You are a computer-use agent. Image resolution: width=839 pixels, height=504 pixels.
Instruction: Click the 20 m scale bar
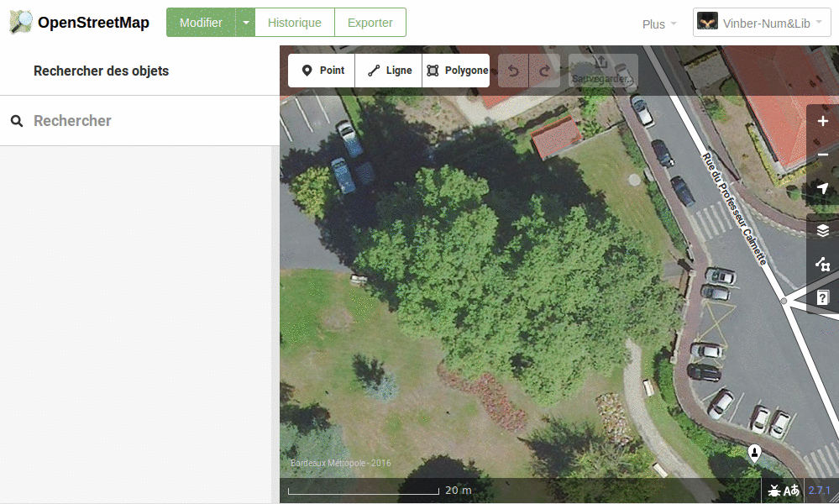coord(380,490)
